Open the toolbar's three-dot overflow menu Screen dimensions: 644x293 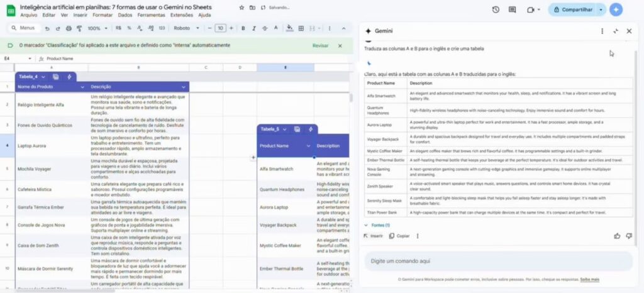(330, 28)
